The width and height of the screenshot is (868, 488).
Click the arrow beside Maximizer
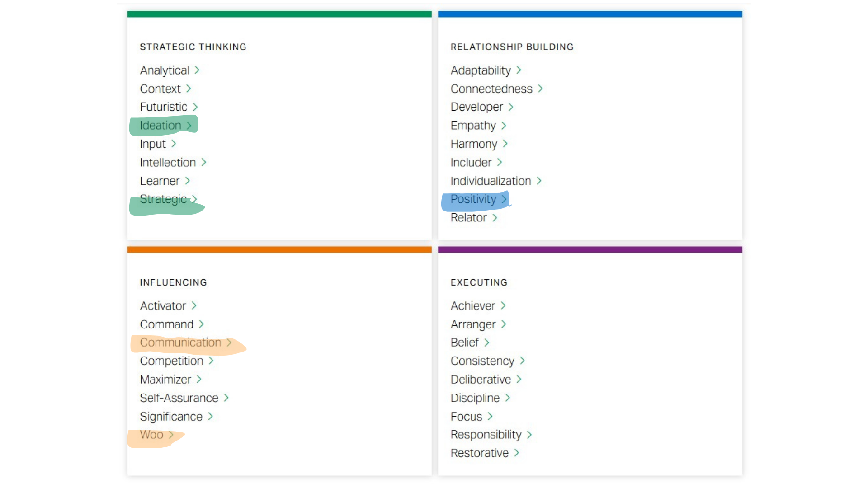[x=199, y=380]
